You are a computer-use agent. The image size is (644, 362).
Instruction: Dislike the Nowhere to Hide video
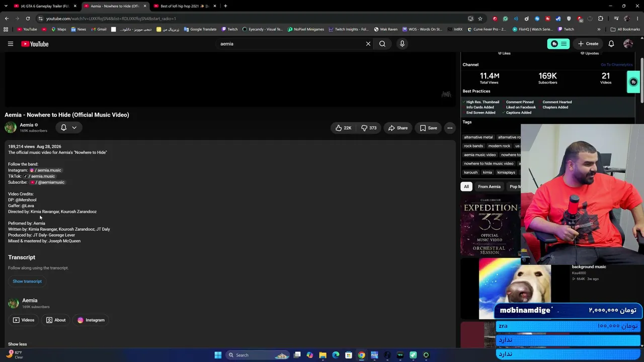pos(369,128)
